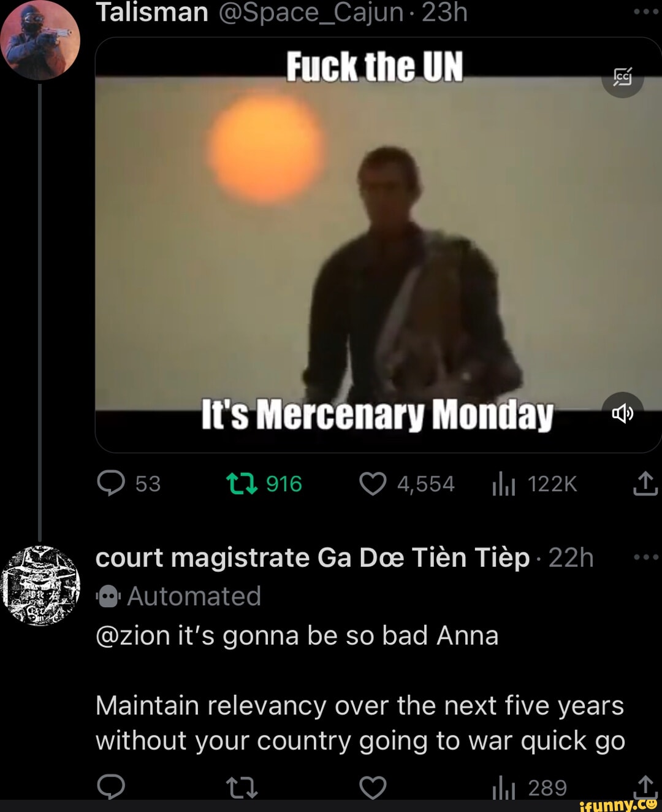662x812 pixels.
Task: Reply to court magistrate's tweet
Action: (x=111, y=786)
